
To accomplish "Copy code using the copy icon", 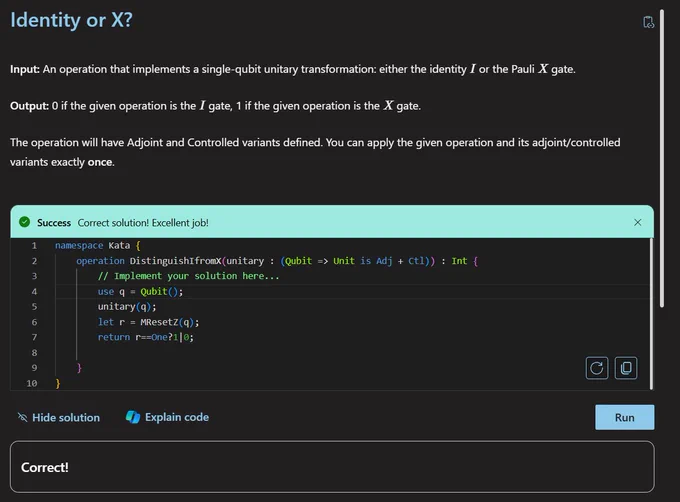I will pos(626,368).
